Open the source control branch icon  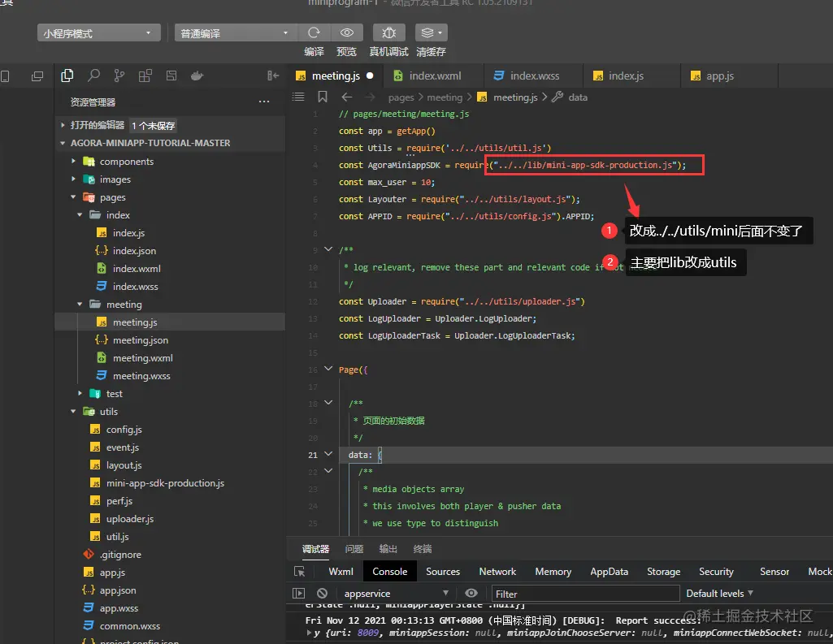(x=119, y=76)
